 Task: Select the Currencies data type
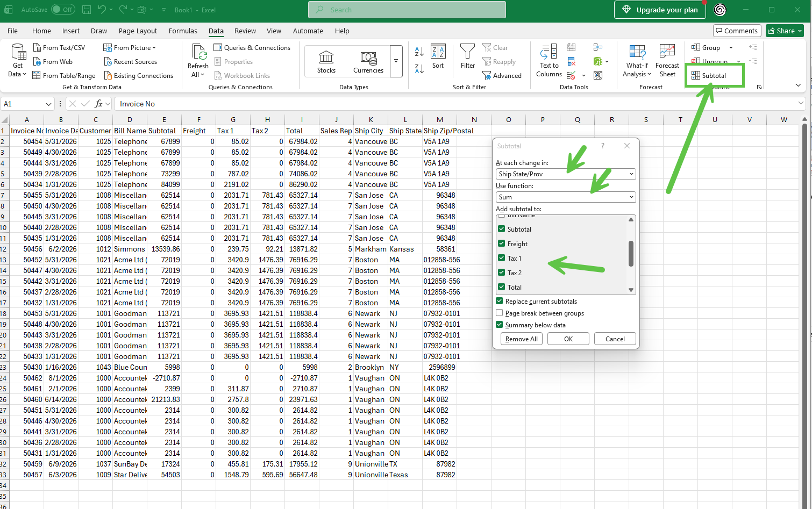click(368, 61)
